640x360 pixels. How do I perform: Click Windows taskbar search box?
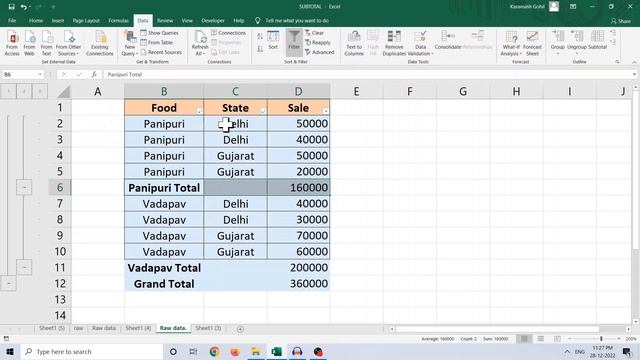(92, 351)
